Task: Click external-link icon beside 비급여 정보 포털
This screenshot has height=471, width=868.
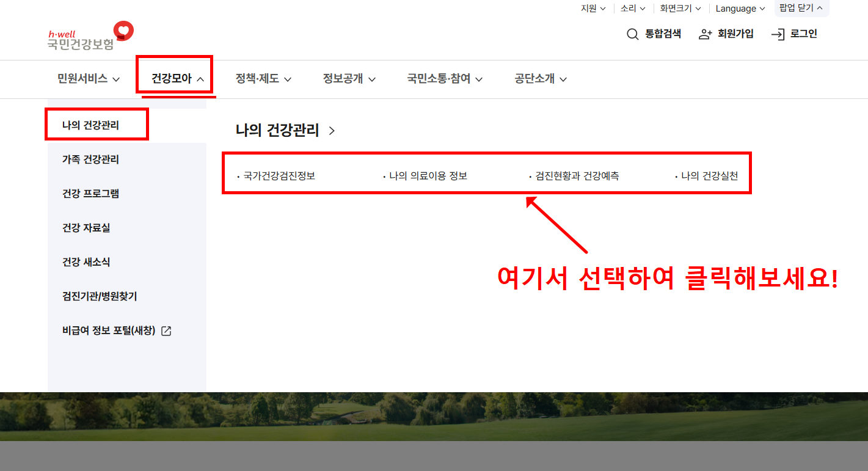Action: 166,330
